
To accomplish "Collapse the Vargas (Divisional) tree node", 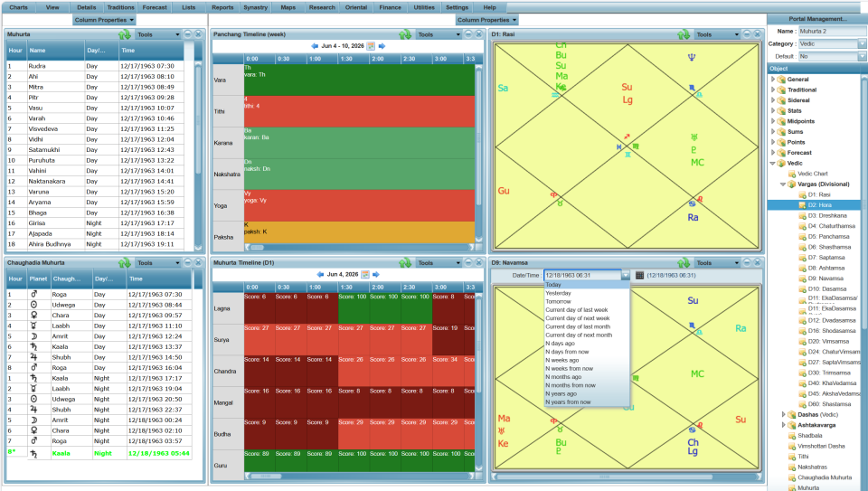I will tap(783, 184).
